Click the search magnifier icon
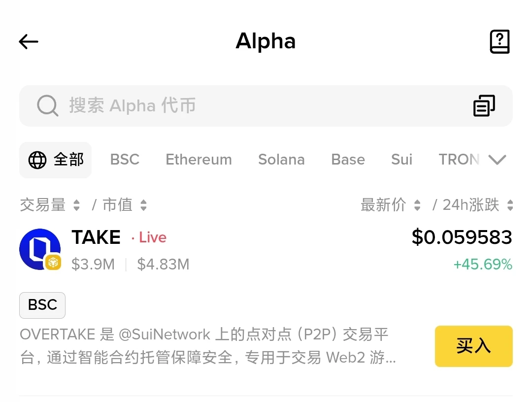This screenshot has height=402, width=532. coord(47,105)
